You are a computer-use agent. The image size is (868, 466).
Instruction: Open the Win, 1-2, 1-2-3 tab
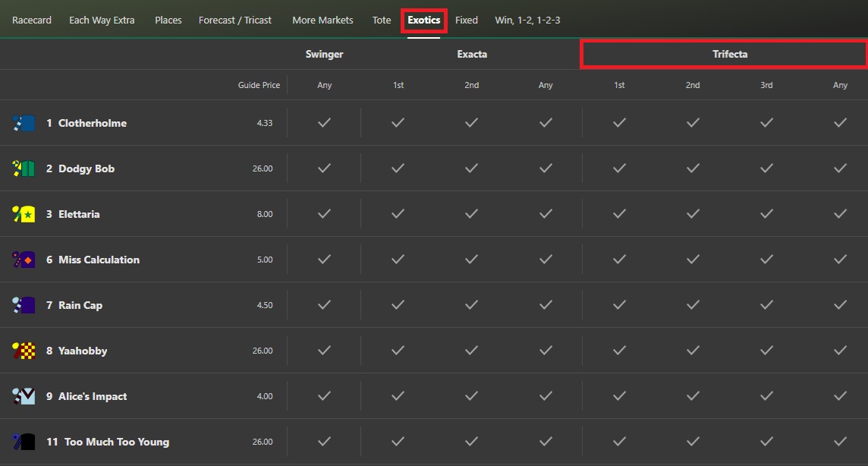point(529,20)
